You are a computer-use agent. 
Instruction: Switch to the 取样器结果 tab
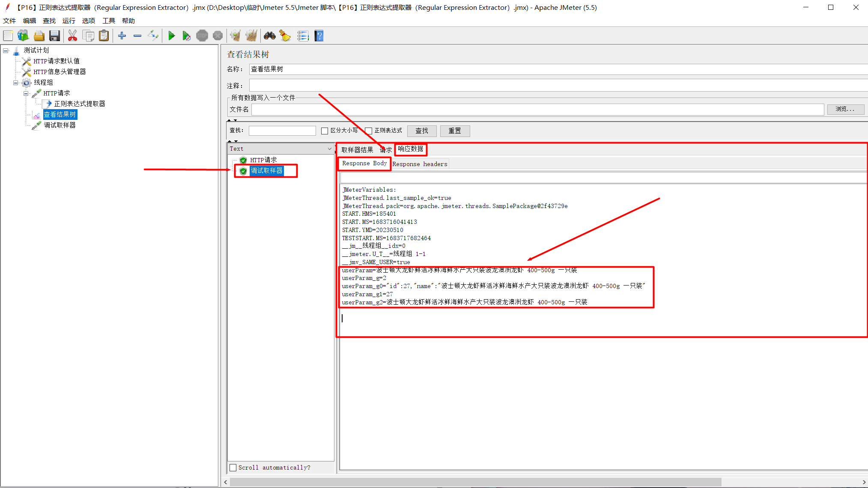coord(357,150)
